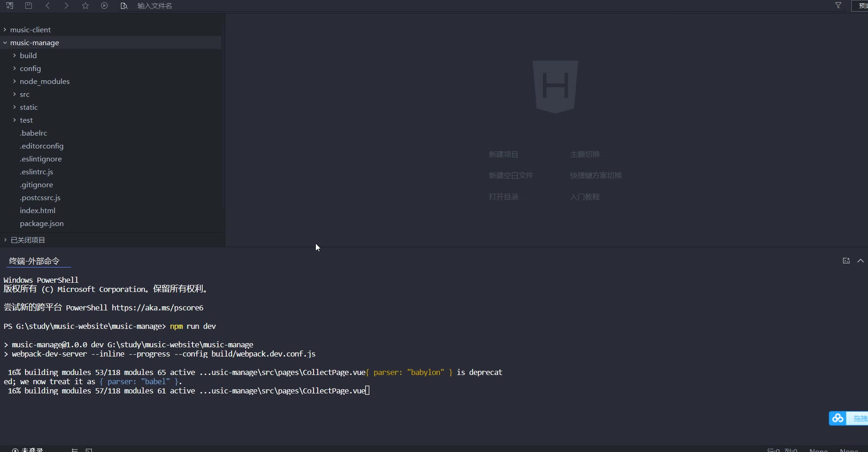Open the index.html file
The image size is (868, 452).
click(x=37, y=210)
